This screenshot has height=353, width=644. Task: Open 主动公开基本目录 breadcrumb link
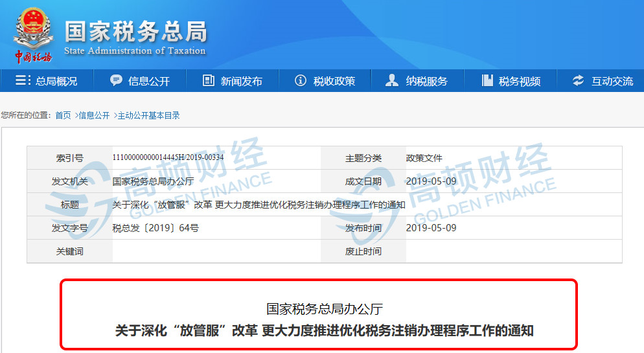click(x=148, y=115)
